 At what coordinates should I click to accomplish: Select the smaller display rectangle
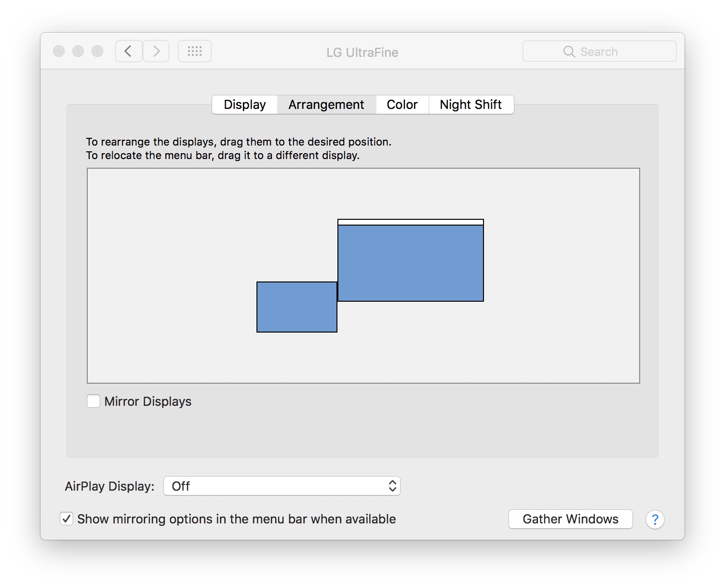point(297,307)
